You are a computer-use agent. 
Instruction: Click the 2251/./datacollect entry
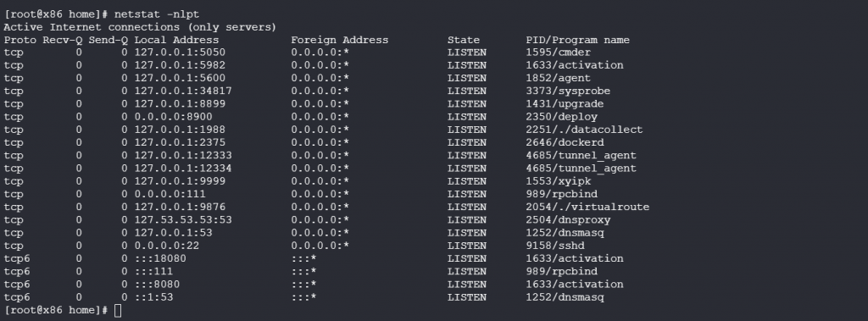[x=584, y=130]
